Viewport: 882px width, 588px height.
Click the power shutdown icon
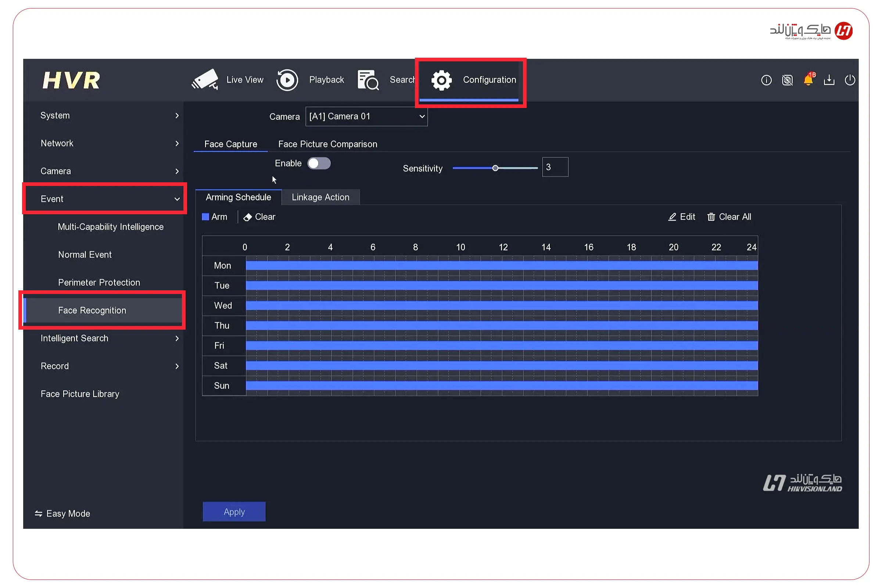pos(850,80)
